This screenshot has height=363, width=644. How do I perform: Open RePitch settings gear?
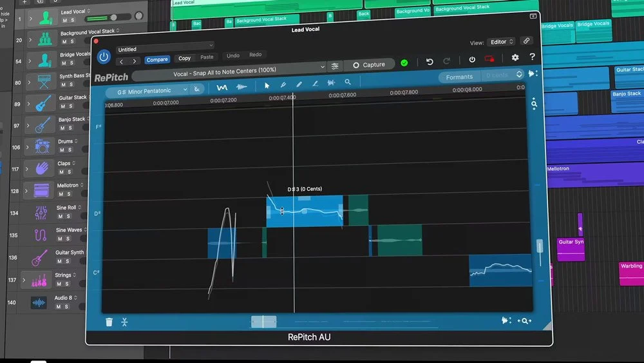[515, 57]
